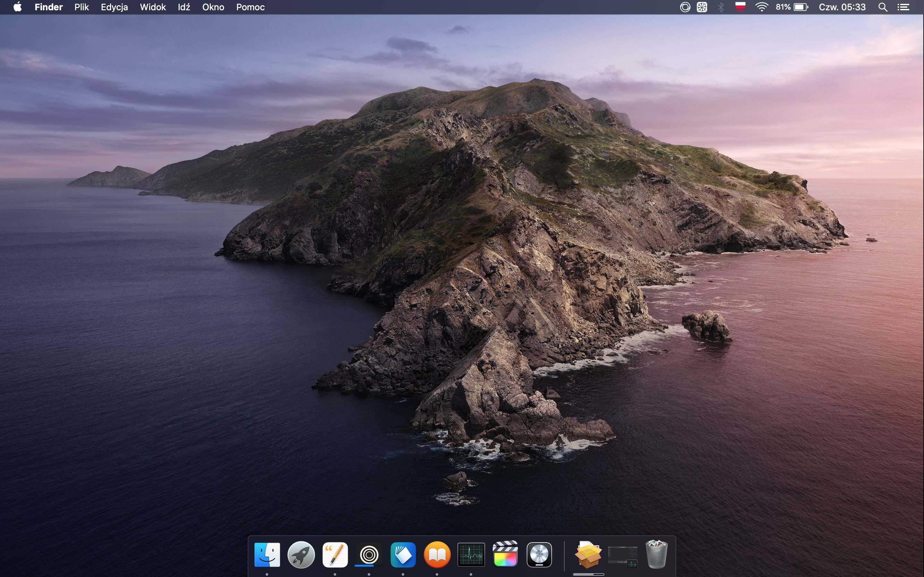Screen dimensions: 924x577
Task: Click the blue book-stack app in Dock
Action: [403, 555]
